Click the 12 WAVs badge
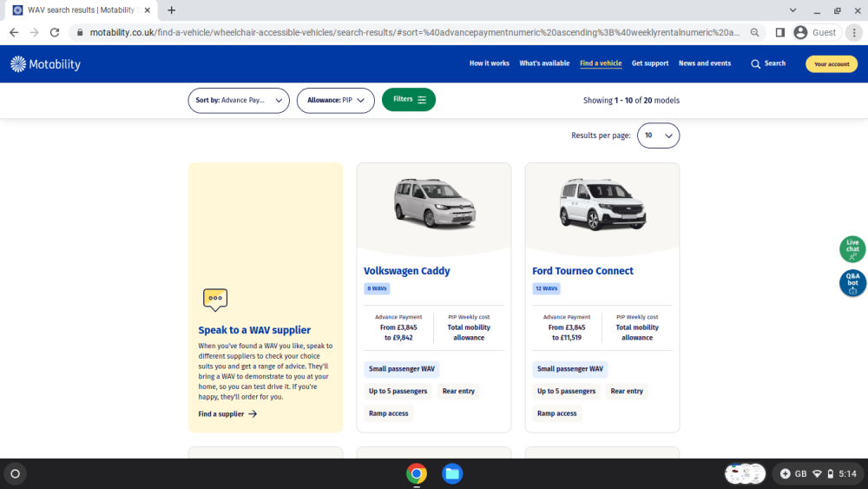 [546, 288]
